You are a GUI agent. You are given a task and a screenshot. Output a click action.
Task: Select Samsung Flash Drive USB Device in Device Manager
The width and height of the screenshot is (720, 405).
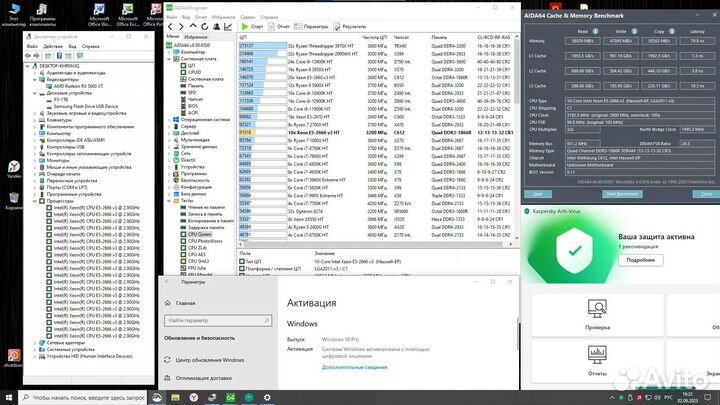[x=86, y=106]
